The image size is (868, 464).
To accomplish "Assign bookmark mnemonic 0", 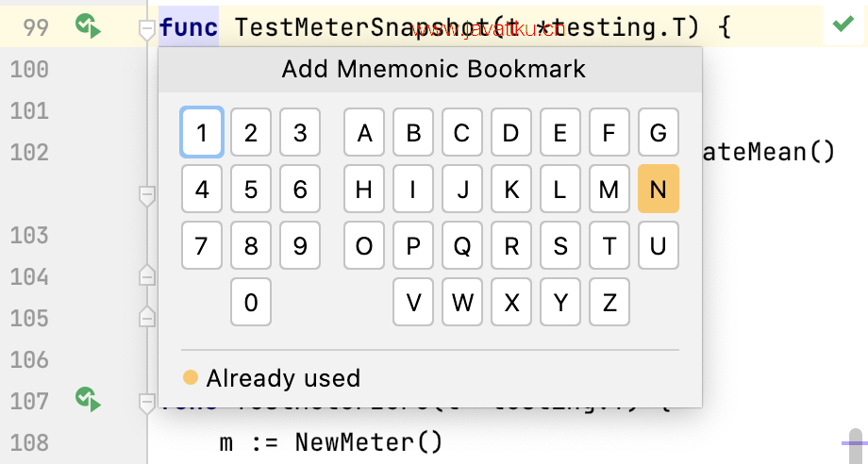I will click(x=251, y=302).
